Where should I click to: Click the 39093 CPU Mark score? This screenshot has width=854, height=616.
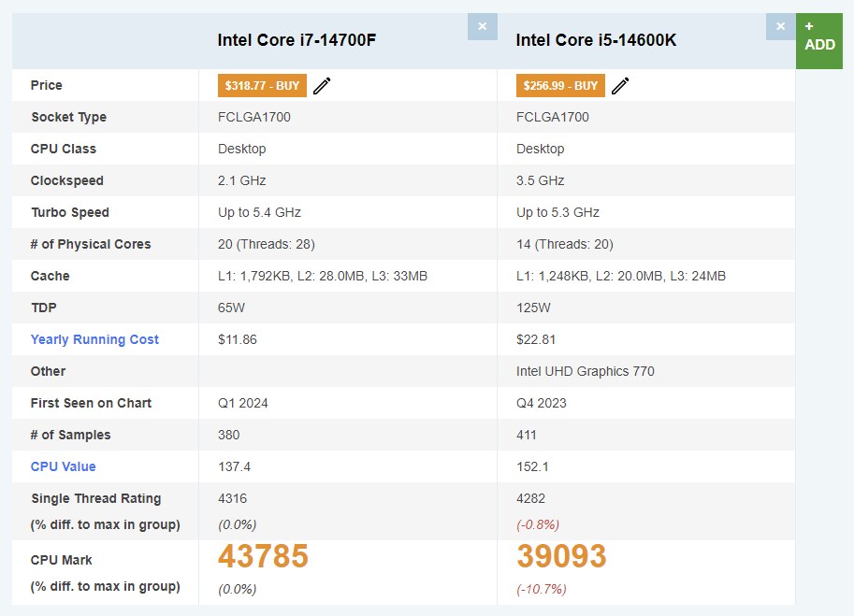coord(561,556)
